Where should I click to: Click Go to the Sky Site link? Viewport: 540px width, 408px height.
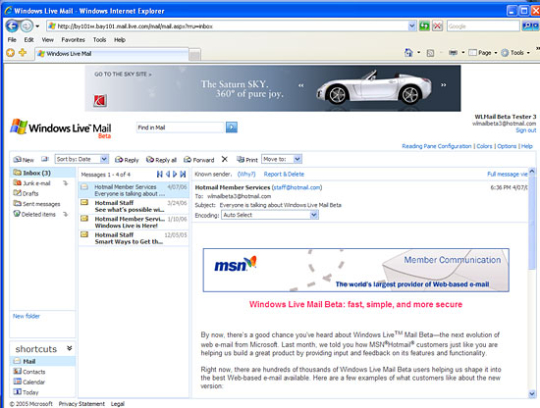click(123, 74)
